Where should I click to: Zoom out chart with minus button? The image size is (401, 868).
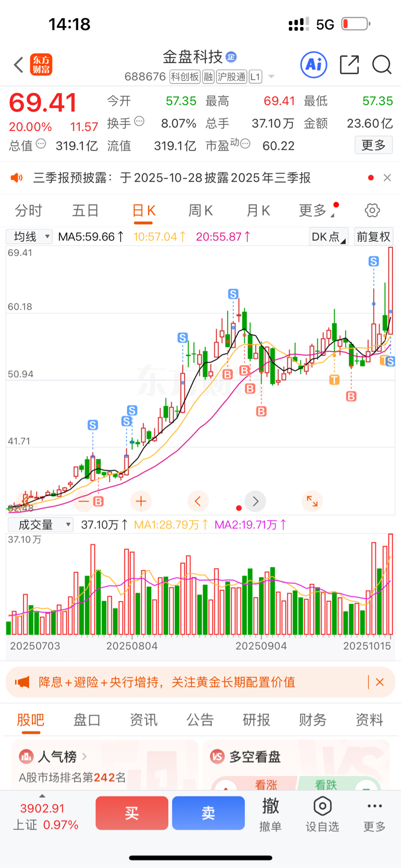point(84,501)
